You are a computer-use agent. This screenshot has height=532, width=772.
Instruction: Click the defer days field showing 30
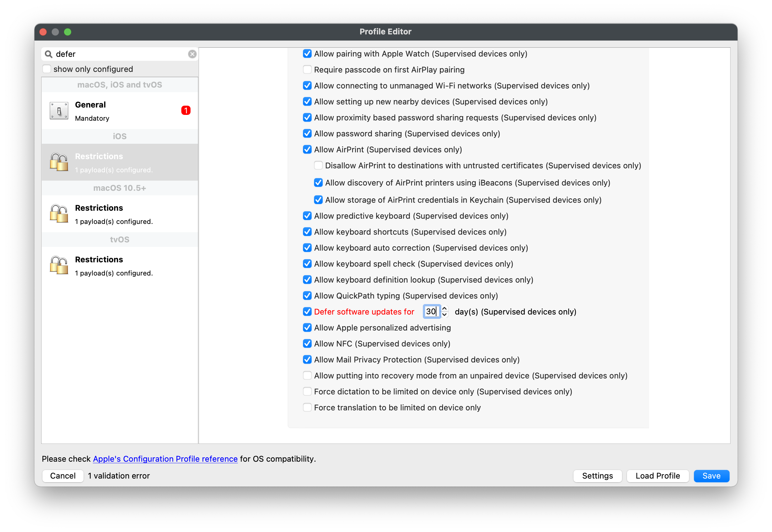click(431, 312)
